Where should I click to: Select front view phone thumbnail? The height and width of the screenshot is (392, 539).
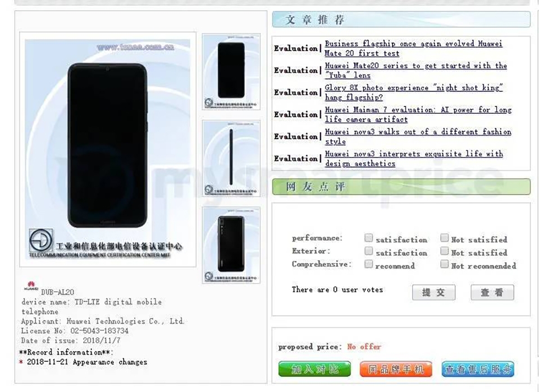231,71
